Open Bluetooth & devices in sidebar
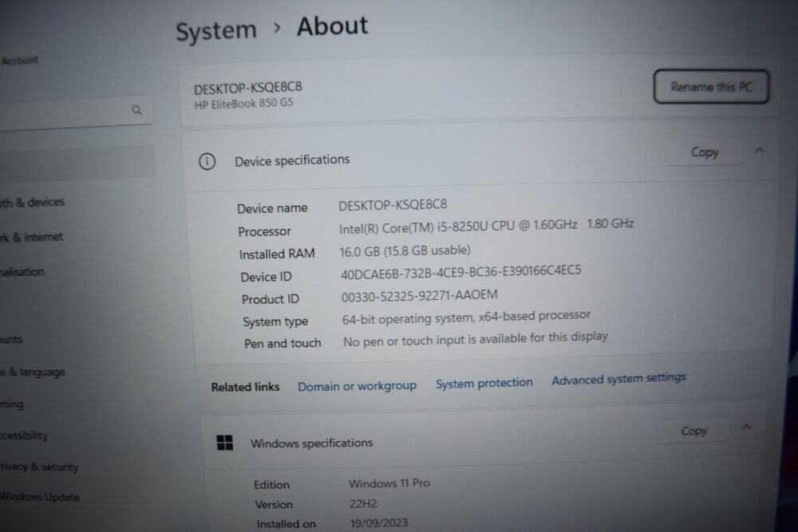This screenshot has height=532, width=798. 32,203
